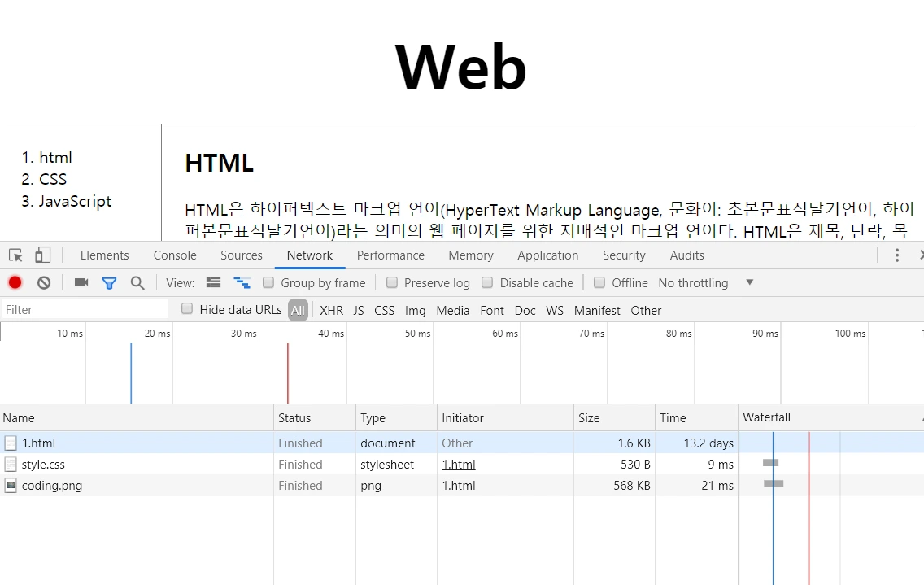Open 1.html initiator link for style.css
924x585 pixels.
459,465
